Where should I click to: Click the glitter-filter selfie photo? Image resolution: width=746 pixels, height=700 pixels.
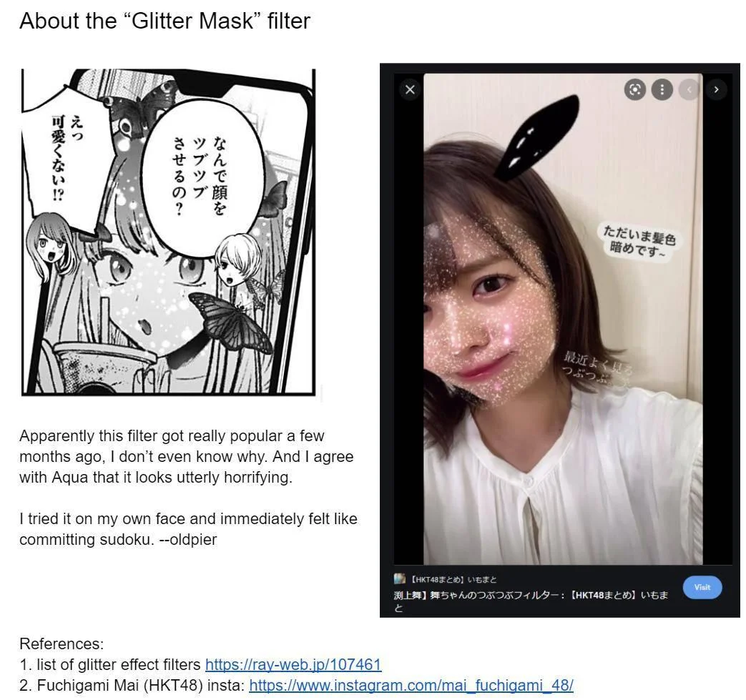click(563, 319)
